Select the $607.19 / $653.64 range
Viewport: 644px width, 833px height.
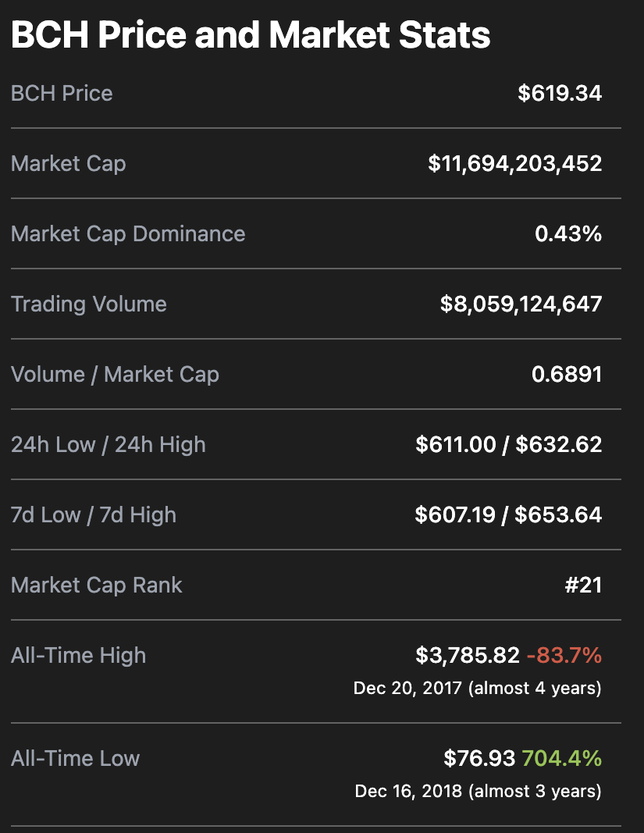pos(508,514)
